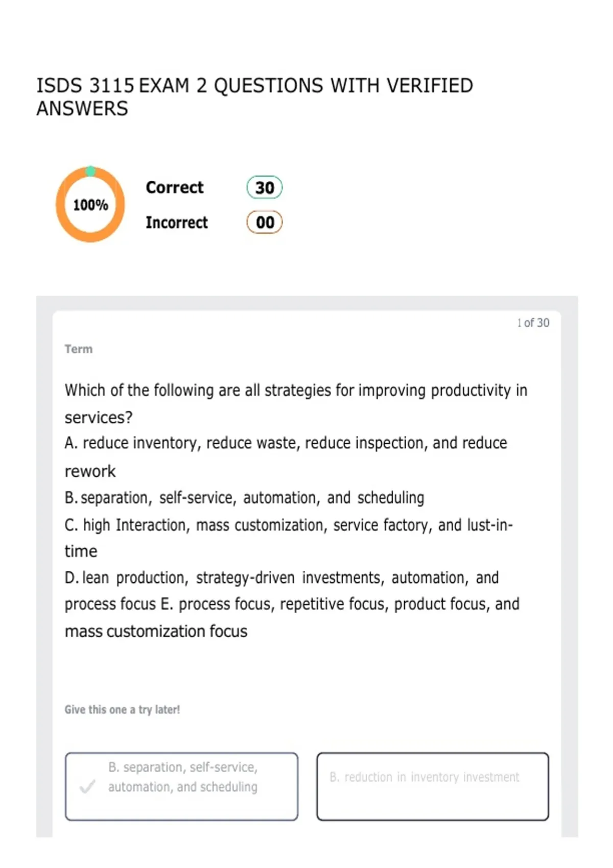Click the green dot on progress ring
The image size is (613, 868).
tap(90, 171)
